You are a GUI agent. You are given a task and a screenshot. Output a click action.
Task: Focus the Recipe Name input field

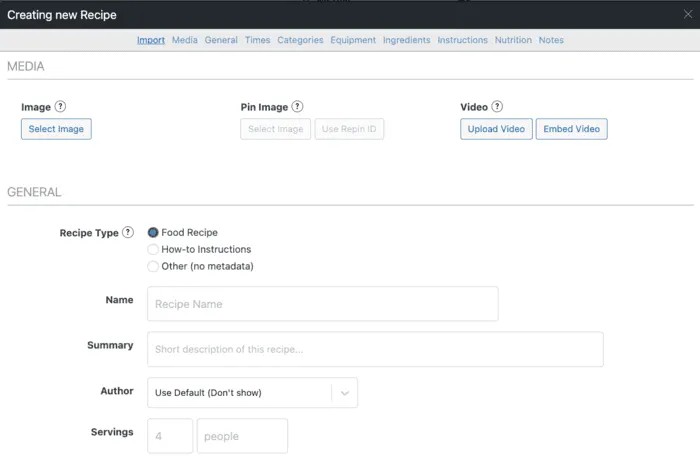[x=323, y=304]
